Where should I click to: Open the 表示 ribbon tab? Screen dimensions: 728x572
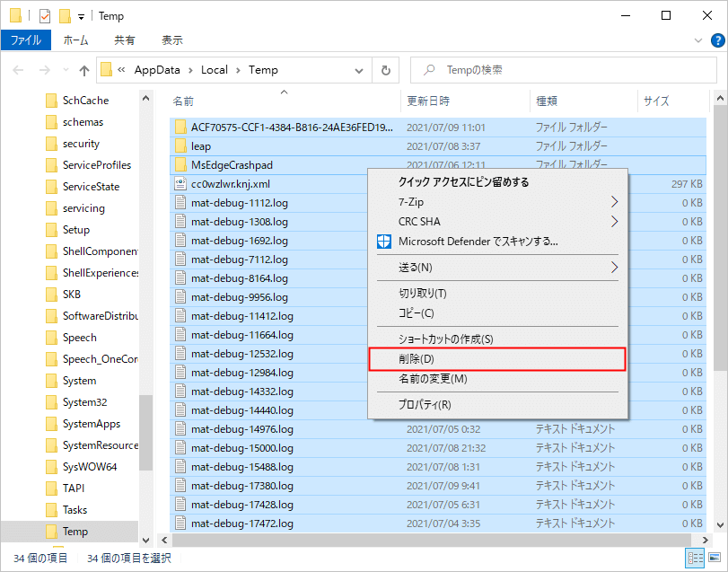click(x=171, y=40)
